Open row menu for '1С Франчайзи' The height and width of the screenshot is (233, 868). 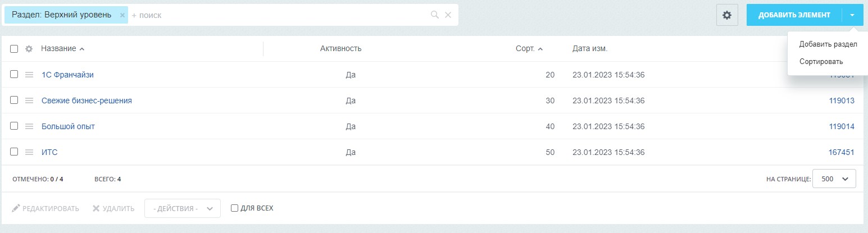pos(29,75)
